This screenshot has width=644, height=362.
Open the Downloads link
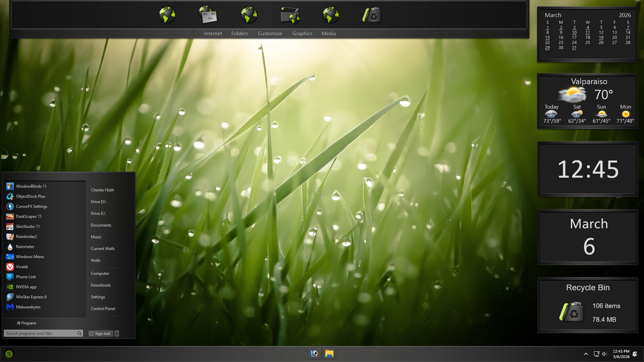[101, 285]
